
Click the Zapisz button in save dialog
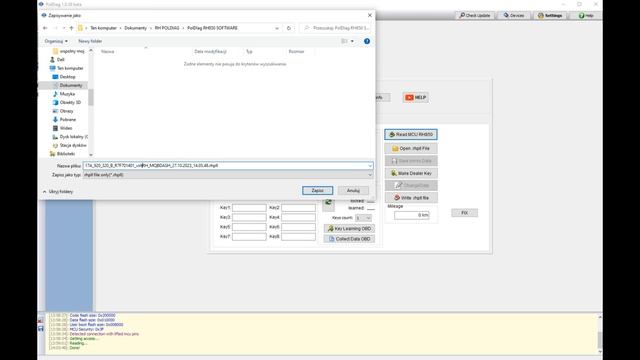[318, 191]
